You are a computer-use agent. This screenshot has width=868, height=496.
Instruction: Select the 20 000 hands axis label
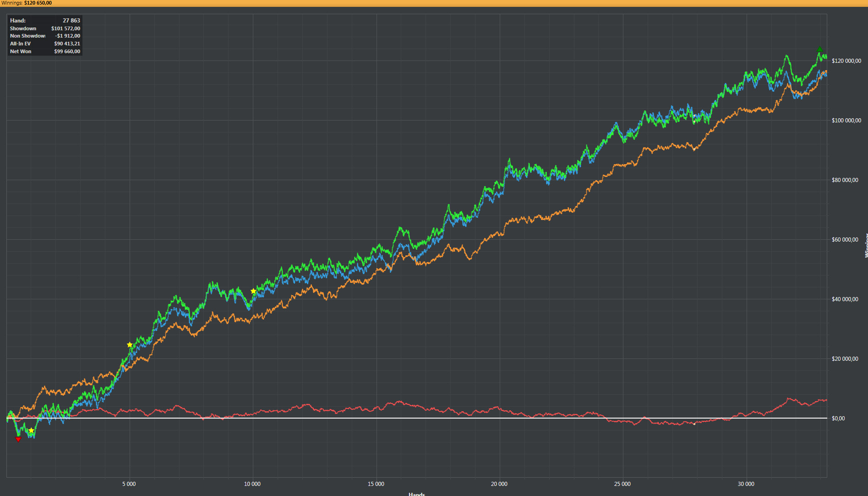point(499,484)
